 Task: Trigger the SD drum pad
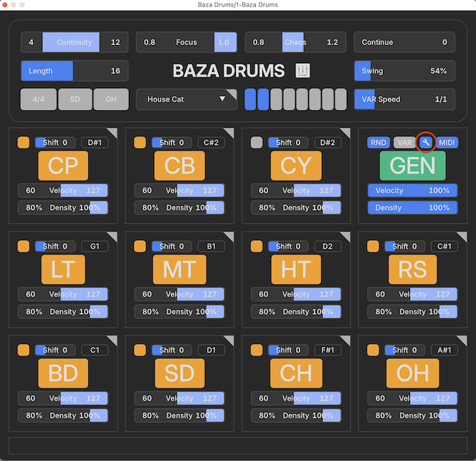[x=179, y=374]
